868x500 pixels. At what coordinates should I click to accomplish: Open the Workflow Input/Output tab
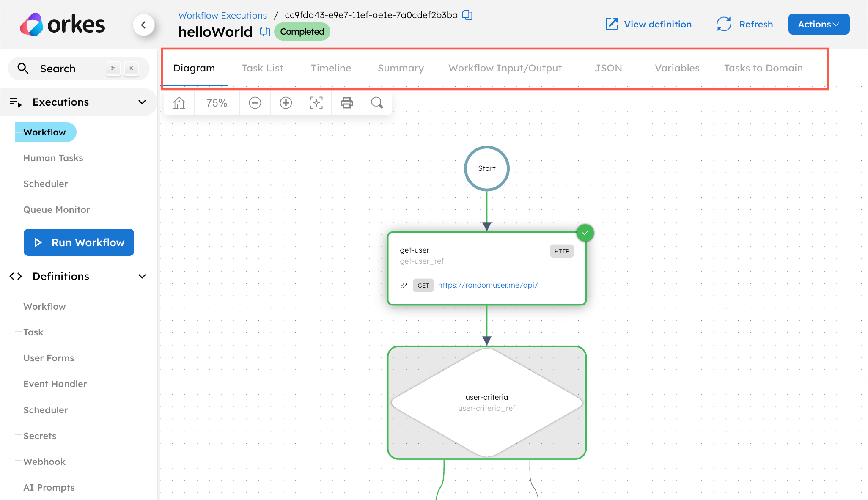505,68
